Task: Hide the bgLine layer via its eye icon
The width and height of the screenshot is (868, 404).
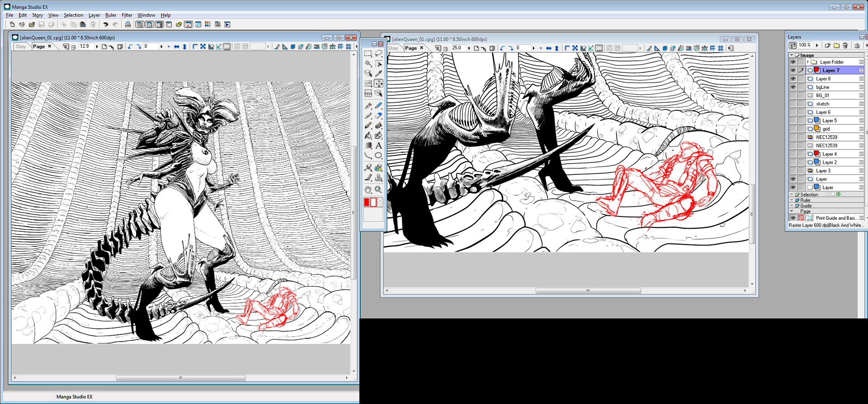Action: click(793, 87)
